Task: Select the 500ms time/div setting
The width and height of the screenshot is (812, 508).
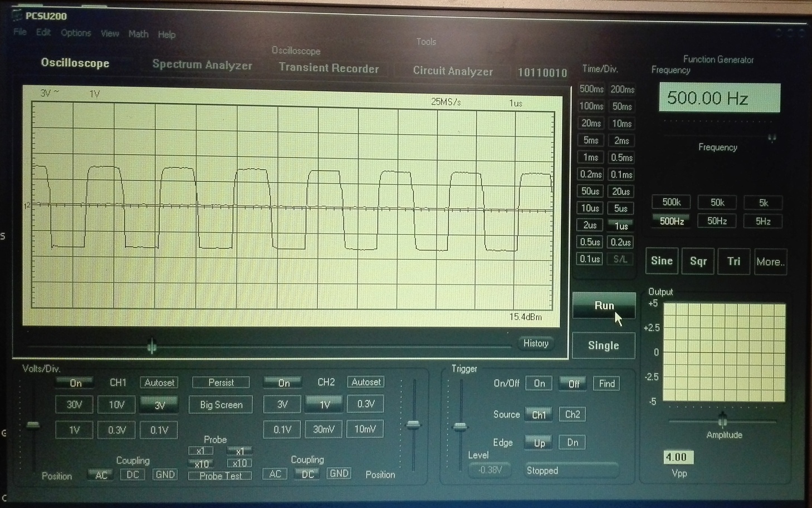Action: pos(591,89)
